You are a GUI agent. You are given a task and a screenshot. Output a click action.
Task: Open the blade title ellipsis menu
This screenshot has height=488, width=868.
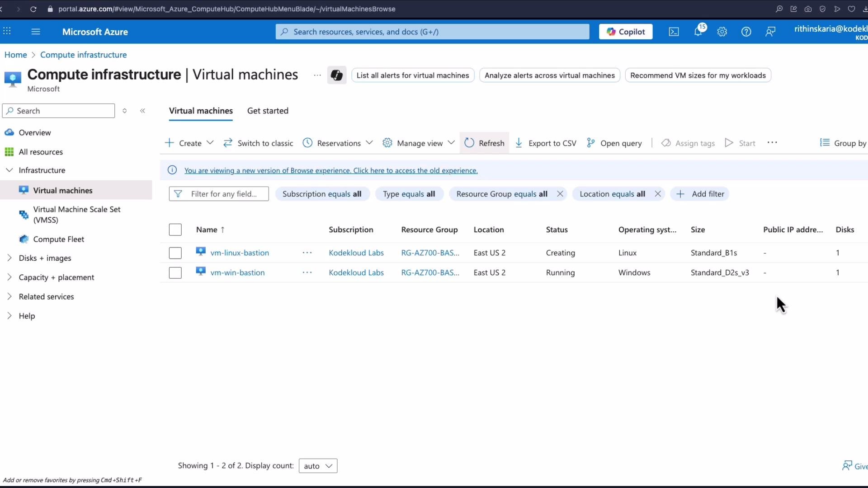point(317,75)
